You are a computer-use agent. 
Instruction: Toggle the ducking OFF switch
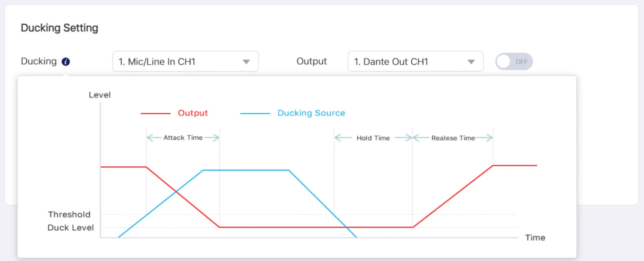[x=514, y=61]
